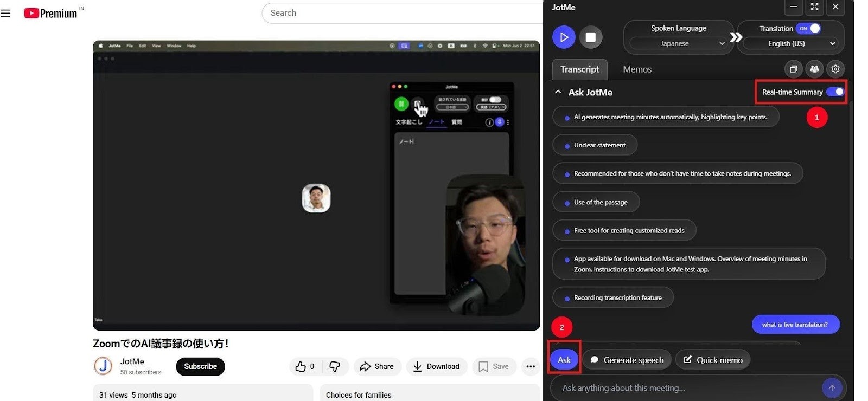Click video title text

[161, 344]
